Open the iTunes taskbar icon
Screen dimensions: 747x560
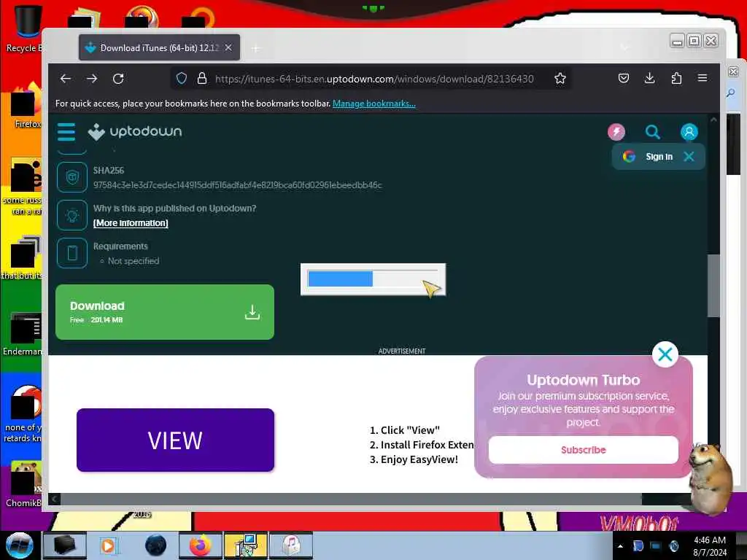[290, 545]
